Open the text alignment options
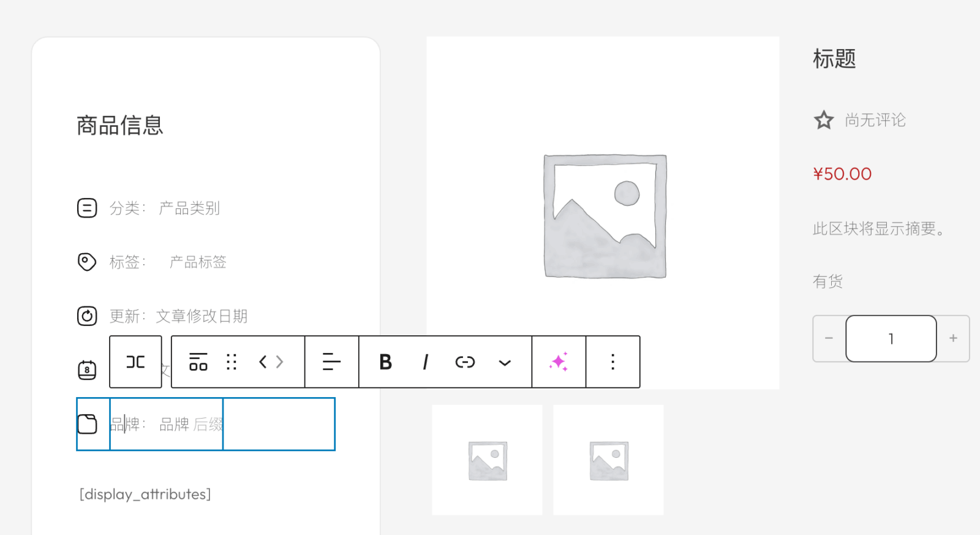This screenshot has height=535, width=980. 331,362
